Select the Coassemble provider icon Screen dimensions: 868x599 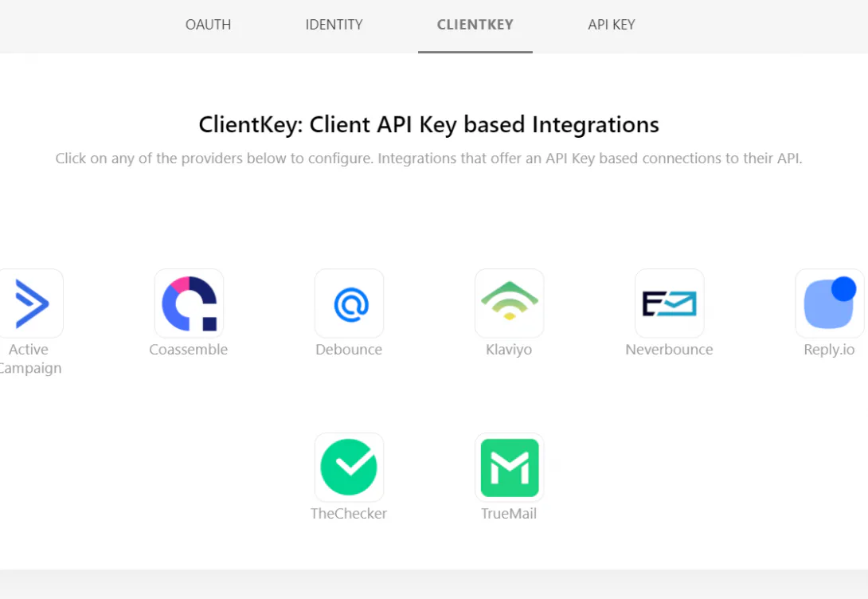coord(189,303)
